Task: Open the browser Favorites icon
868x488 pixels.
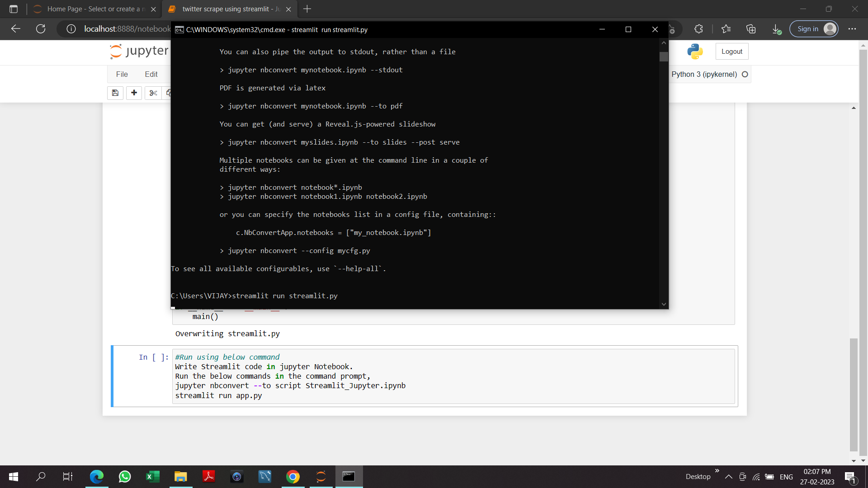Action: click(726, 28)
